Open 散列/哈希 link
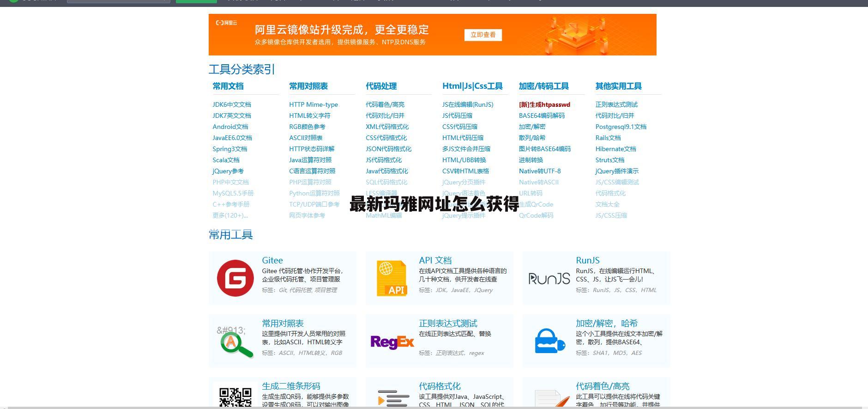This screenshot has width=868, height=409. (x=532, y=138)
